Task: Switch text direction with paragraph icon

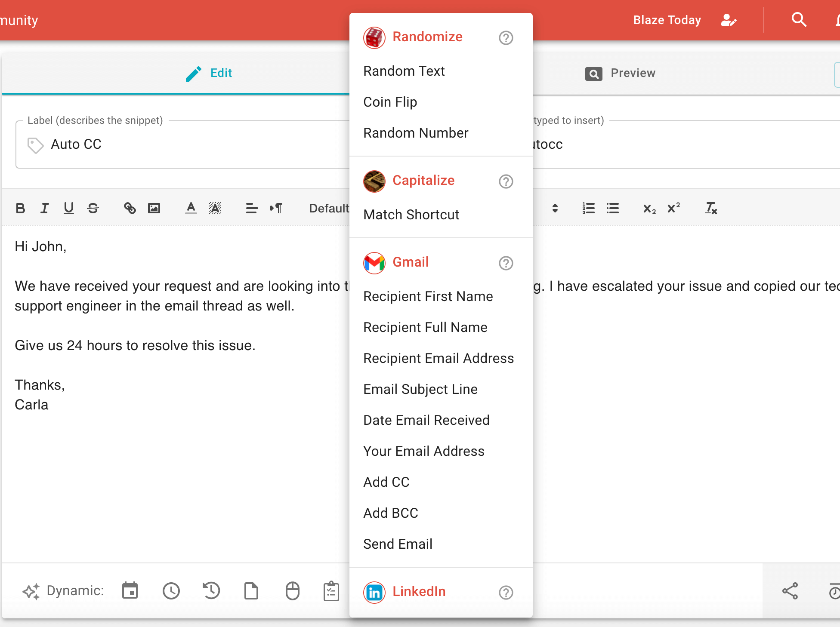Action: (x=276, y=209)
